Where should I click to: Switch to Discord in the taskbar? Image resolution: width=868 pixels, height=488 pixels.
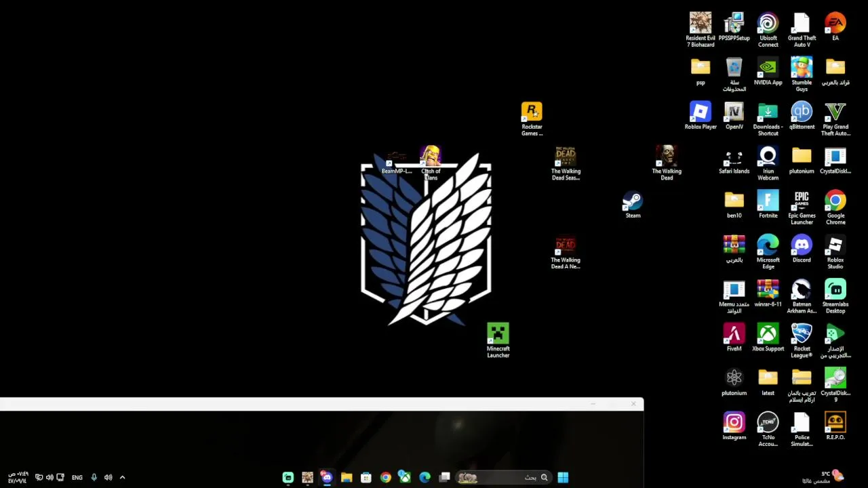click(327, 477)
